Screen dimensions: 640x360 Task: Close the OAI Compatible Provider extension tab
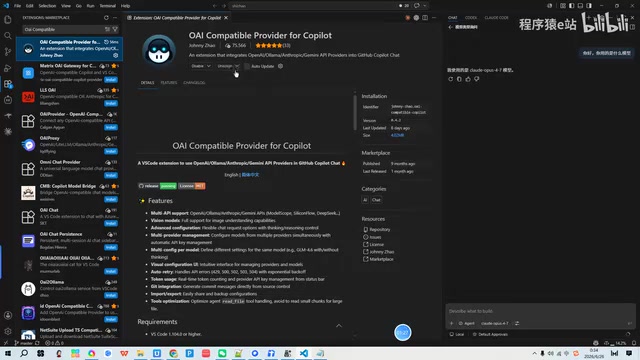(226, 18)
